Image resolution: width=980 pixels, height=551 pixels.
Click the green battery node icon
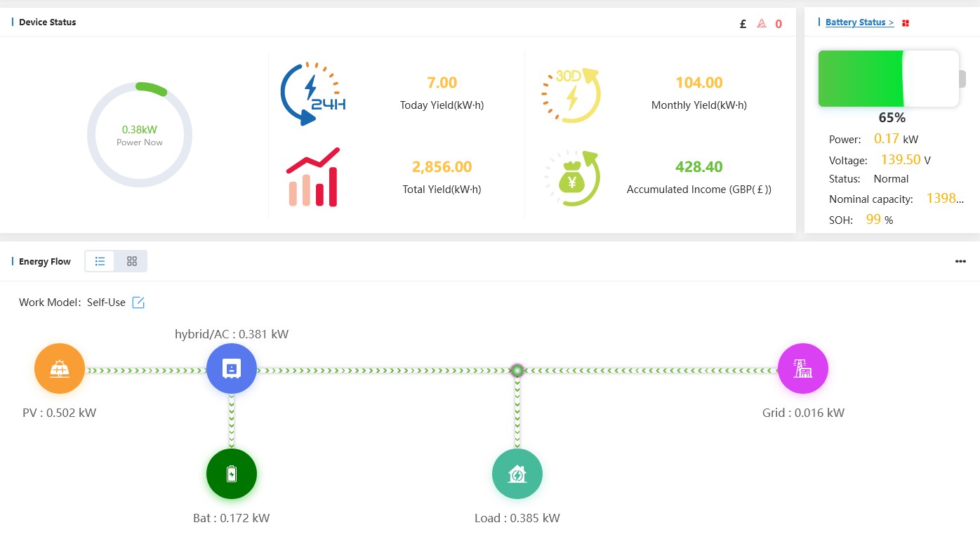(232, 474)
